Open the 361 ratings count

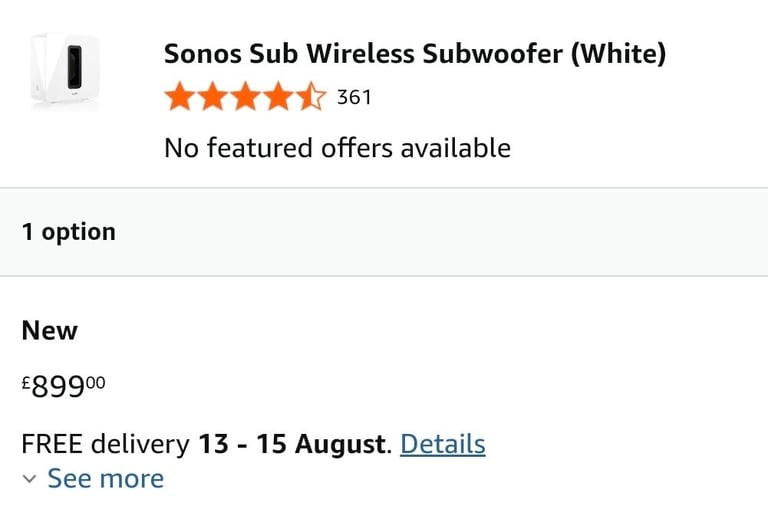click(354, 97)
